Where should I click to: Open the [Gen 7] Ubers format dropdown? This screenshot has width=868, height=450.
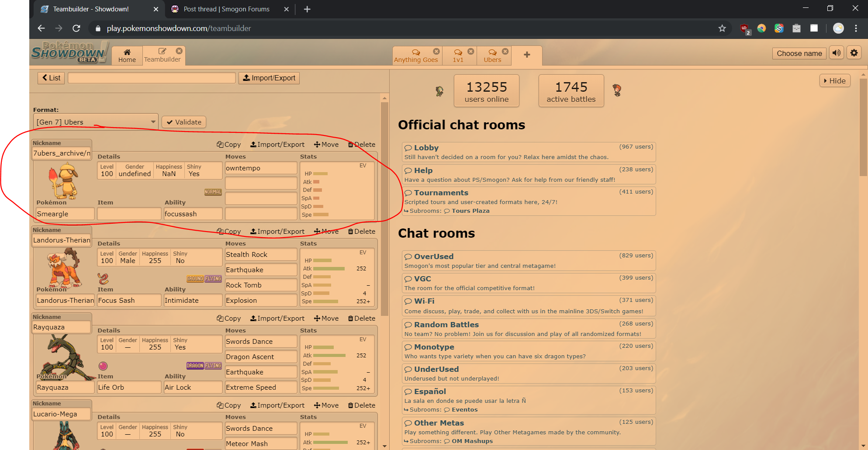[x=96, y=122]
